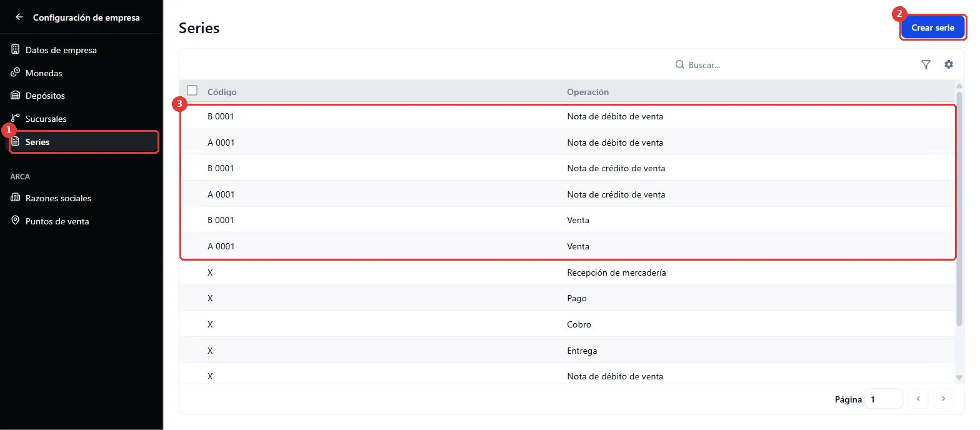Image resolution: width=980 pixels, height=430 pixels.
Task: Select the Entrega row
Action: (x=567, y=351)
